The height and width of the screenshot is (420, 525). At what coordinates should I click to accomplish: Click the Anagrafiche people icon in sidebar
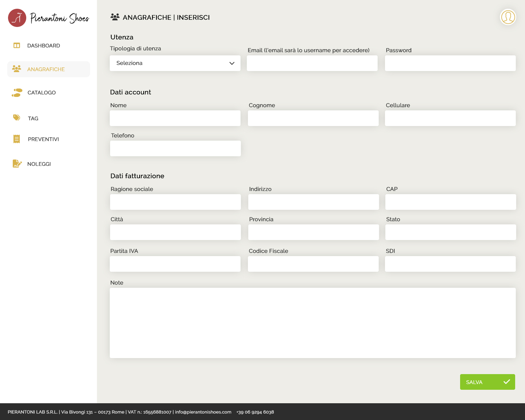16,69
